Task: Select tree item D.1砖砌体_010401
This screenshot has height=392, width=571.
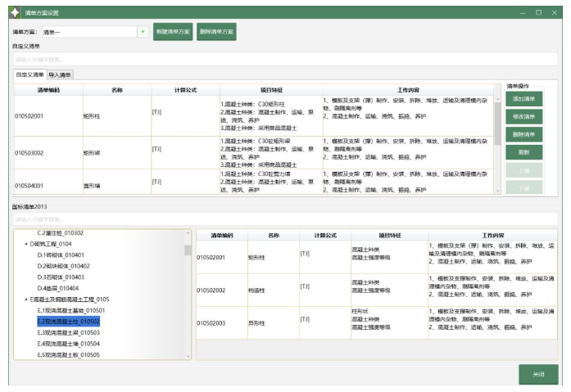Action: point(61,255)
